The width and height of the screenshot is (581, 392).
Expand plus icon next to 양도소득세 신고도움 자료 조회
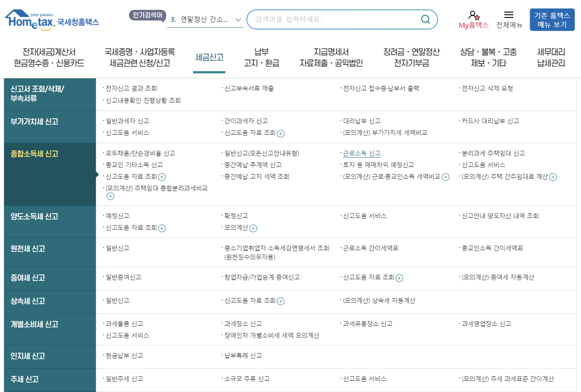click(x=162, y=228)
